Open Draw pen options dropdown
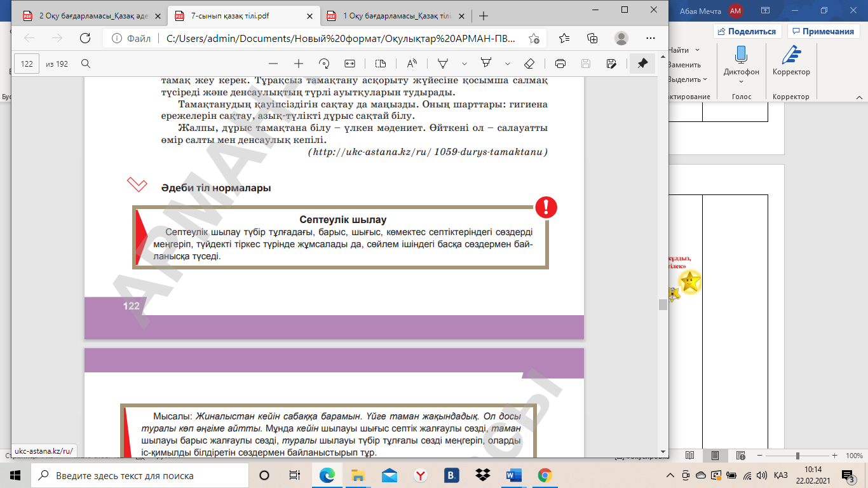This screenshot has width=868, height=488. 465,64
